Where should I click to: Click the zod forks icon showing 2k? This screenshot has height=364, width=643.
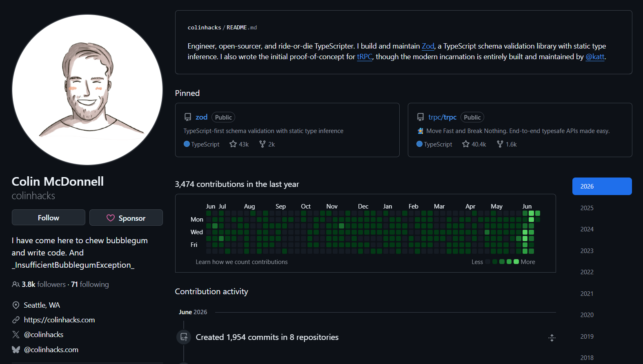[263, 144]
